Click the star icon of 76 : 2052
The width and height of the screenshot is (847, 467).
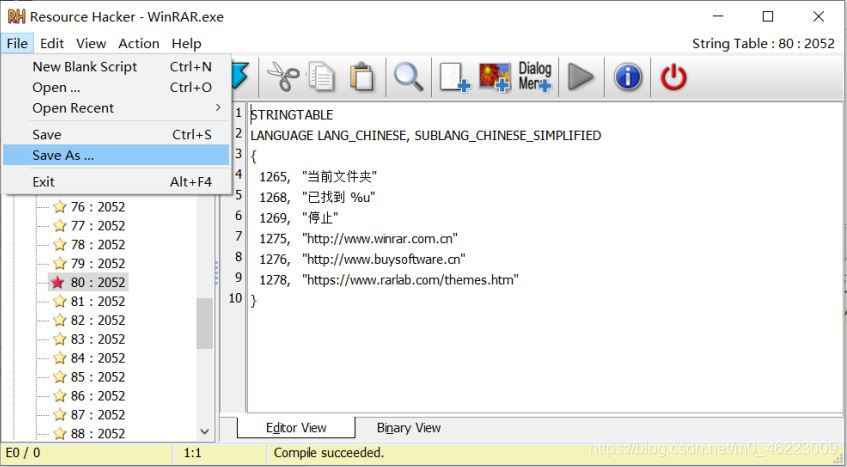tap(59, 207)
